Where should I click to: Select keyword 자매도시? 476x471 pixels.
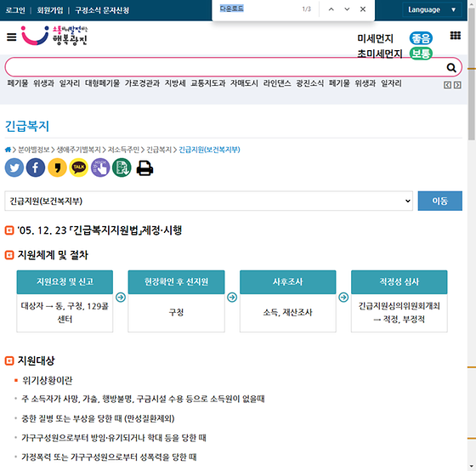(244, 83)
